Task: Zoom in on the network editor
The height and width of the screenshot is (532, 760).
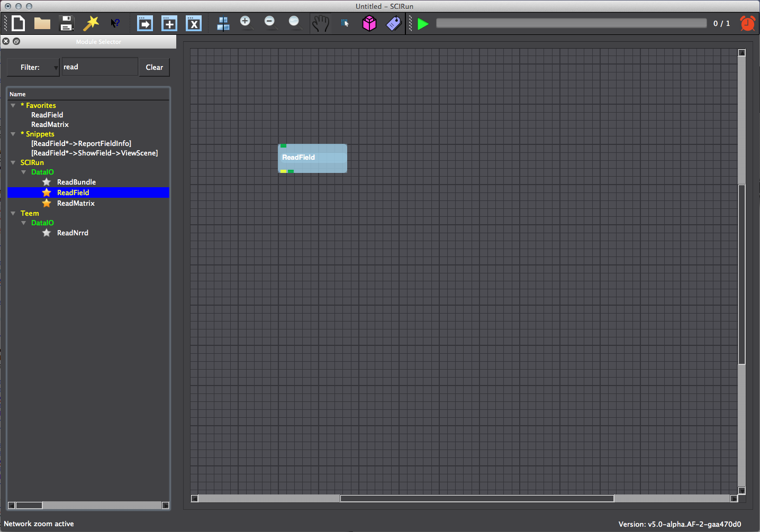Action: tap(246, 23)
